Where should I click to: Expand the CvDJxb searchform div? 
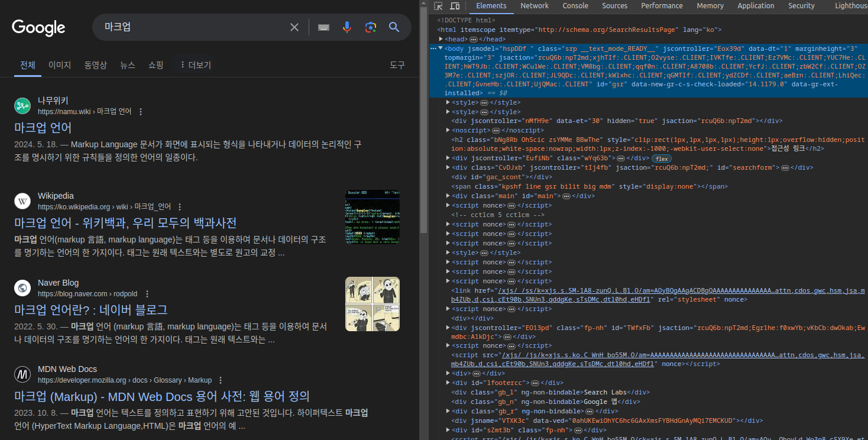coord(448,168)
